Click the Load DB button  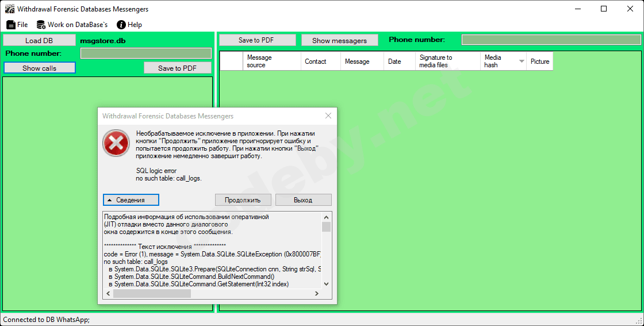click(x=39, y=40)
